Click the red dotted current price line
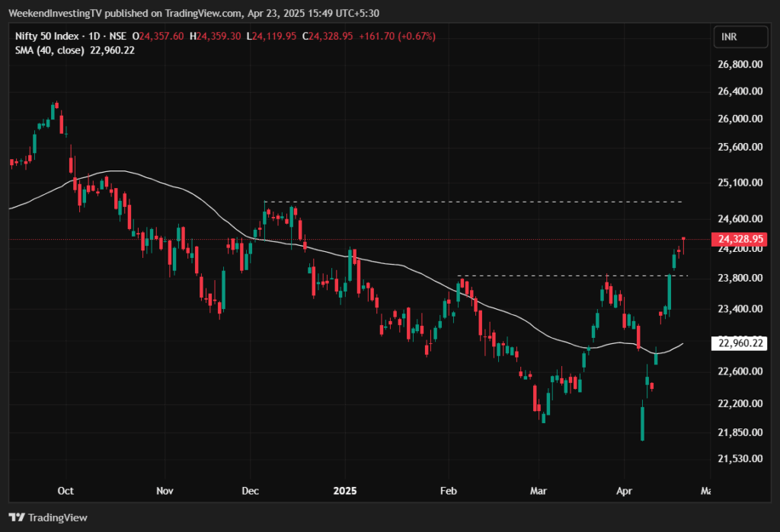 tap(381, 240)
